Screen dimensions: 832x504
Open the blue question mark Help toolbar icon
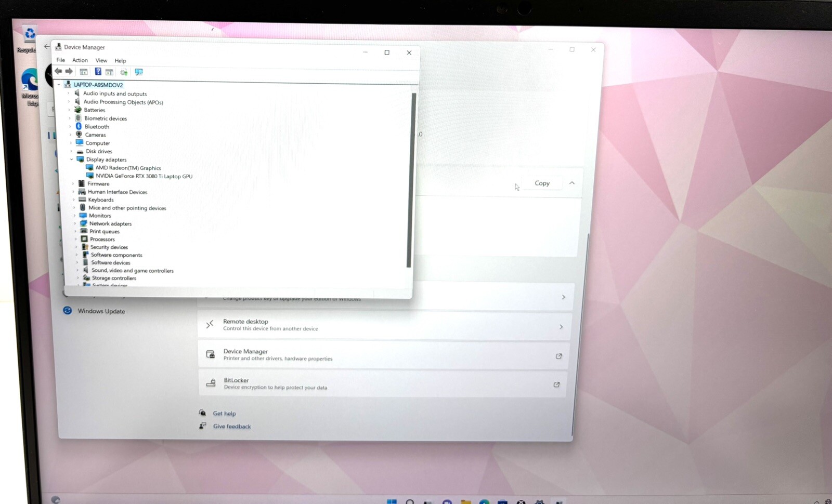[98, 72]
